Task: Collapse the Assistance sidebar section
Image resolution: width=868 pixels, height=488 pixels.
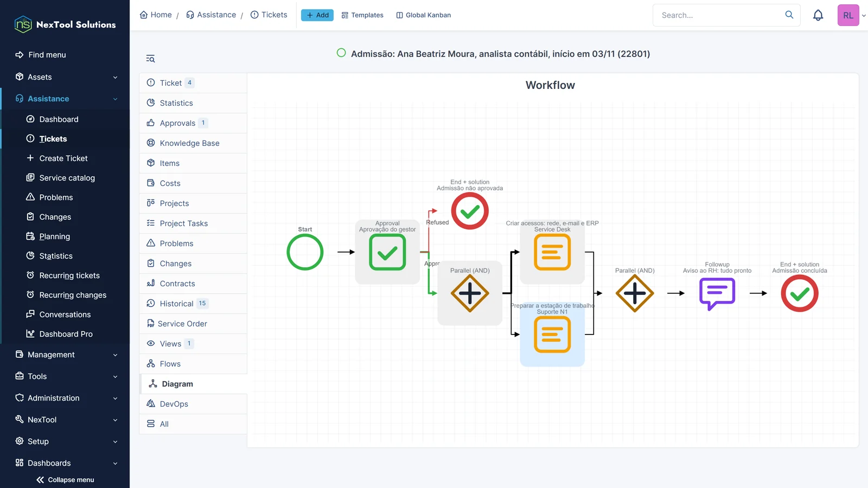Action: coord(65,99)
